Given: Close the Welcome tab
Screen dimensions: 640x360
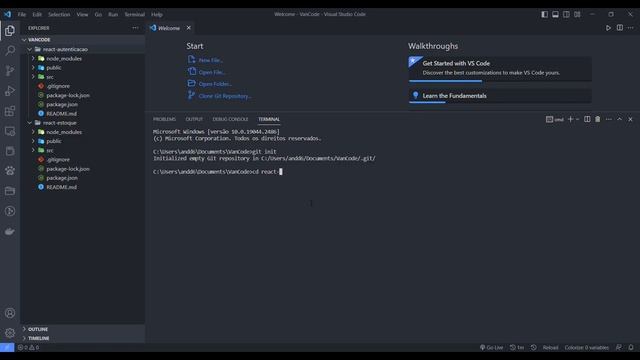Looking at the screenshot, I should [x=189, y=28].
